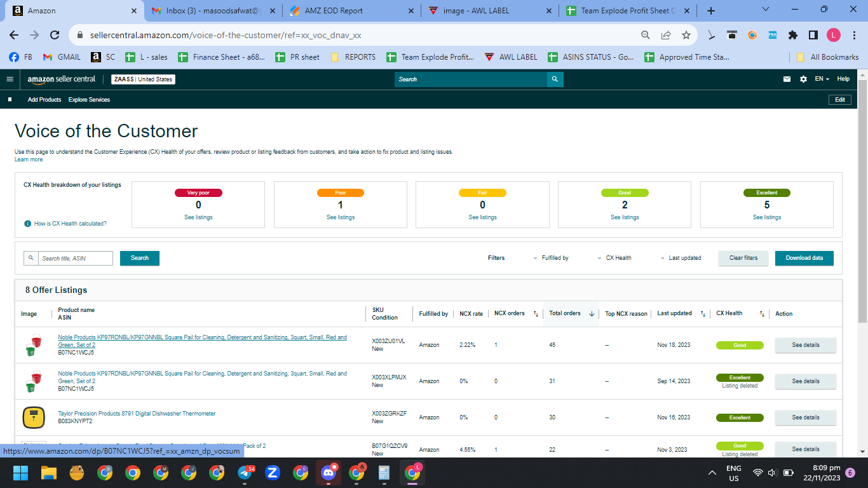Switch to the AMZ EOD Report tab

(351, 11)
